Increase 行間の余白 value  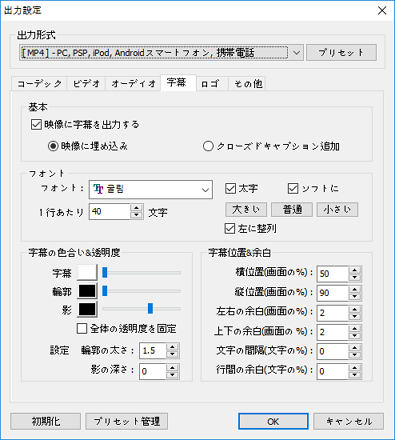point(355,367)
